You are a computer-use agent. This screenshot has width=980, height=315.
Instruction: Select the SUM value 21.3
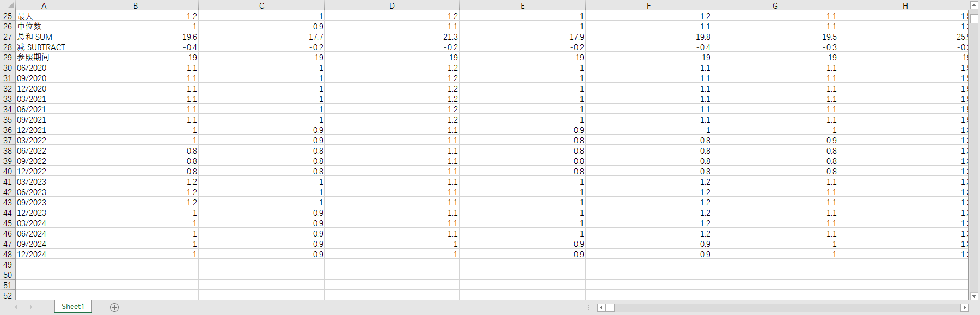pos(392,37)
